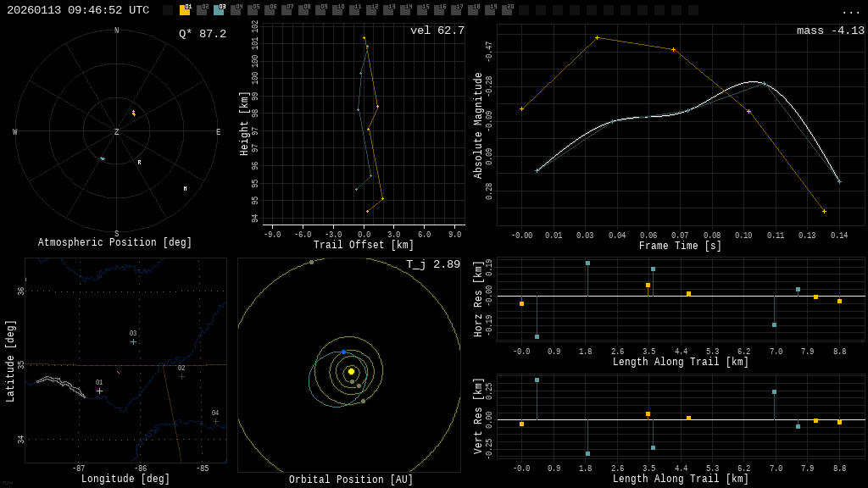Click the station 02 cross marker on map
The width and height of the screenshot is (868, 488).
click(181, 376)
